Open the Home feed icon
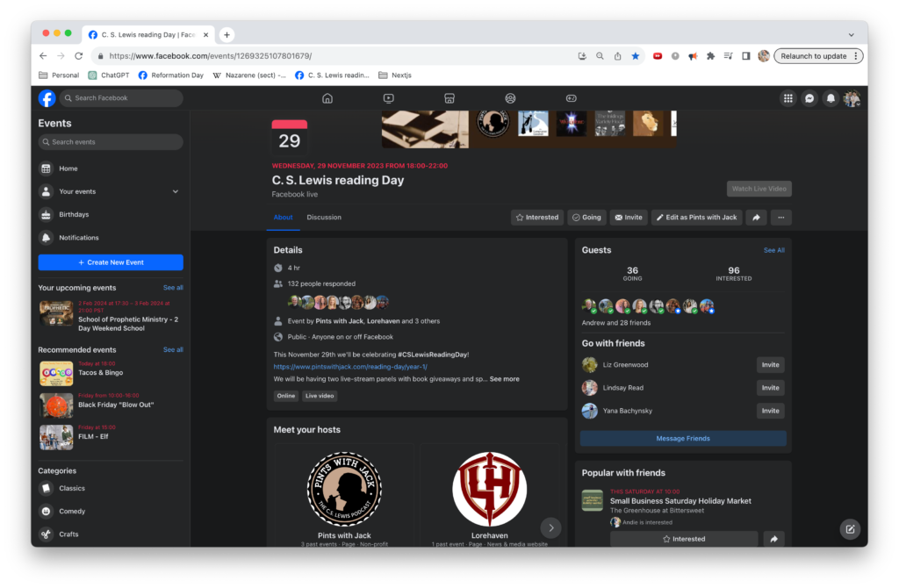This screenshot has width=899, height=588. [x=327, y=98]
